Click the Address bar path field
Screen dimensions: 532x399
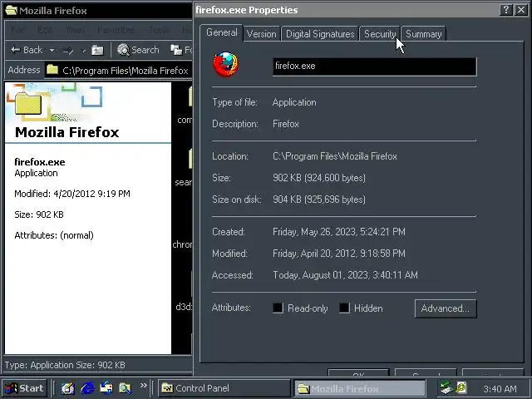[x=119, y=70]
